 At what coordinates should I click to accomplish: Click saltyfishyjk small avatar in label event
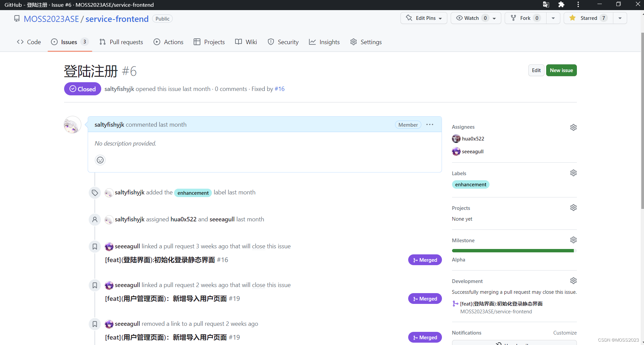pos(109,193)
